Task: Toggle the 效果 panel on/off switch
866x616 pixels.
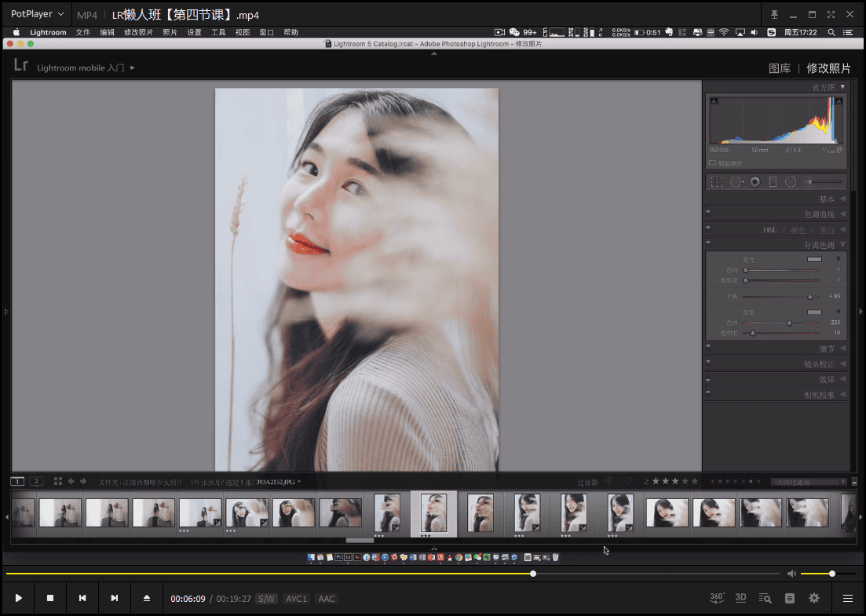Action: click(x=708, y=377)
